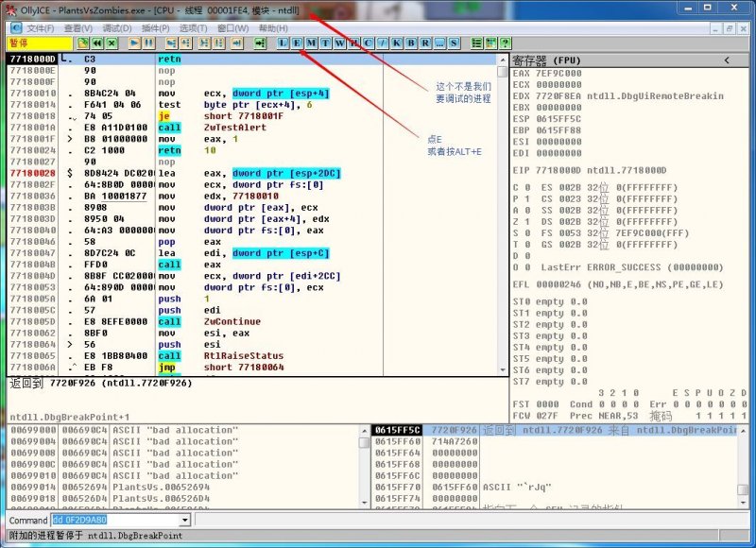Click the Open file toolbar icon
Screen dimensions: 756x548
tap(82, 43)
